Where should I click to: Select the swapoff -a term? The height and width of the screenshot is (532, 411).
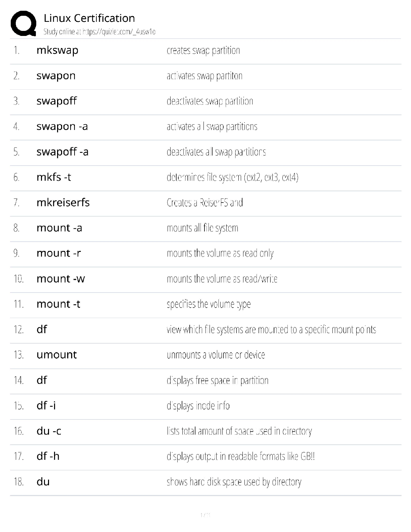(x=62, y=152)
